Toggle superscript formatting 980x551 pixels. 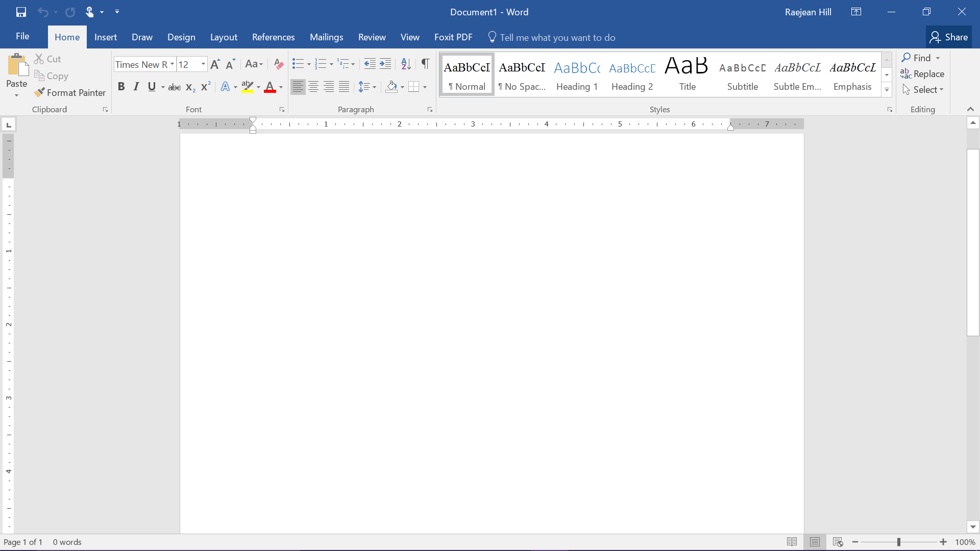click(207, 86)
